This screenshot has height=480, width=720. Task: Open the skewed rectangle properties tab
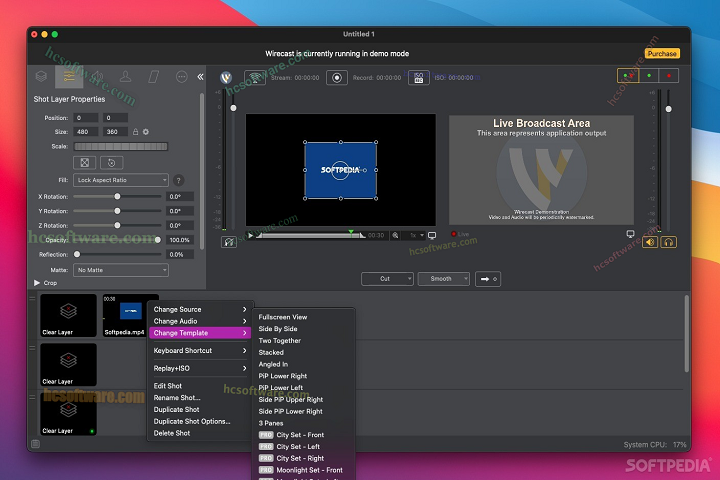coord(153,76)
